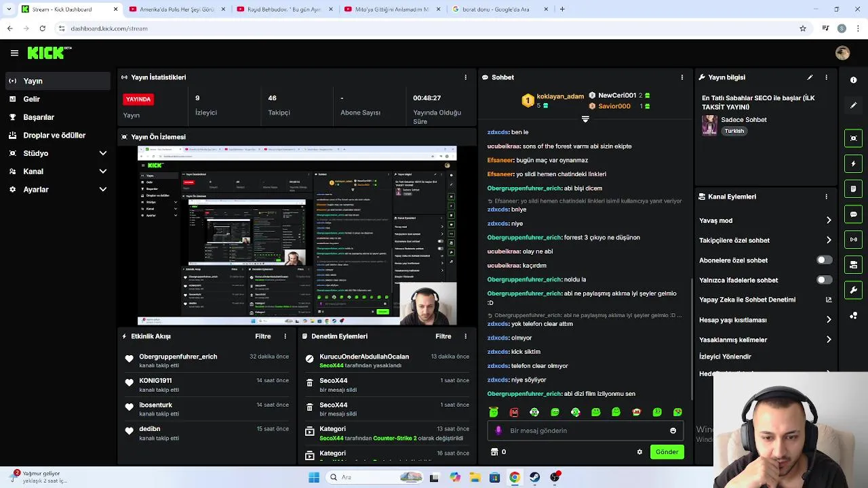Screen dimensions: 868x488
Task: Toggle the chat bubble widget in sidebar
Action: click(853, 214)
